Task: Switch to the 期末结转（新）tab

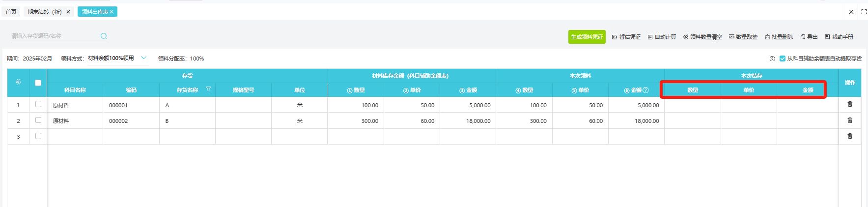Action: (x=44, y=12)
